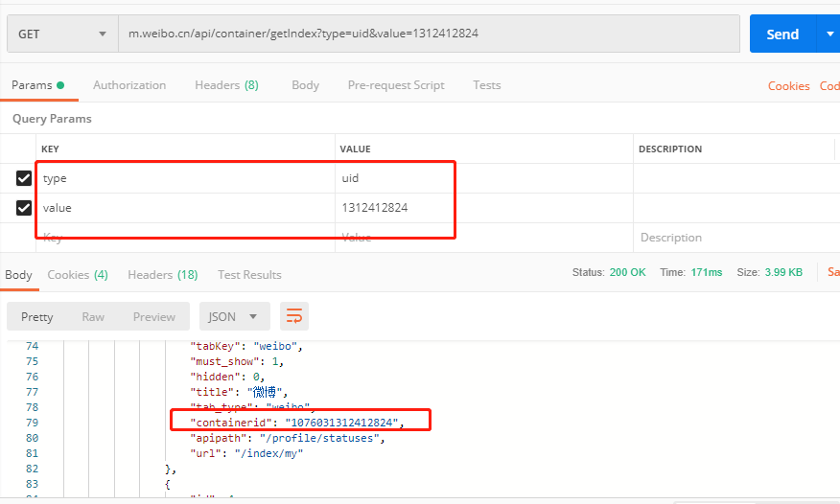Select the Pretty view mode
This screenshot has height=504, width=840.
click(37, 317)
